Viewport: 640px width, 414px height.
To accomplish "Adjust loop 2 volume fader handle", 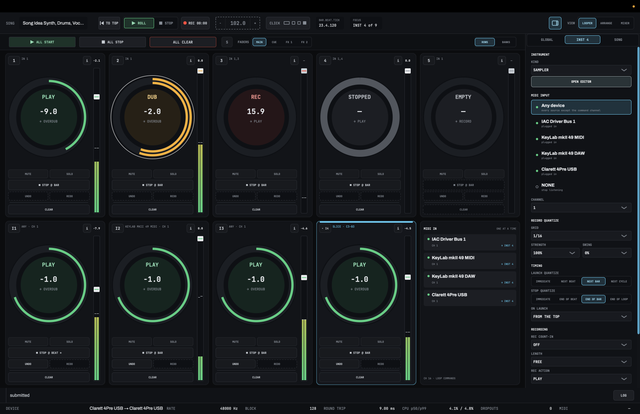I will [x=200, y=71].
